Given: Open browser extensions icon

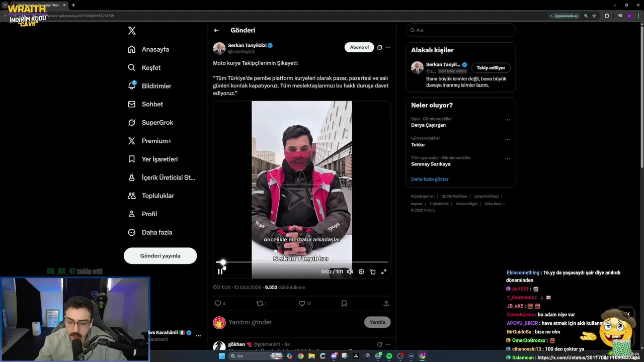Looking at the screenshot, I should tap(607, 16).
